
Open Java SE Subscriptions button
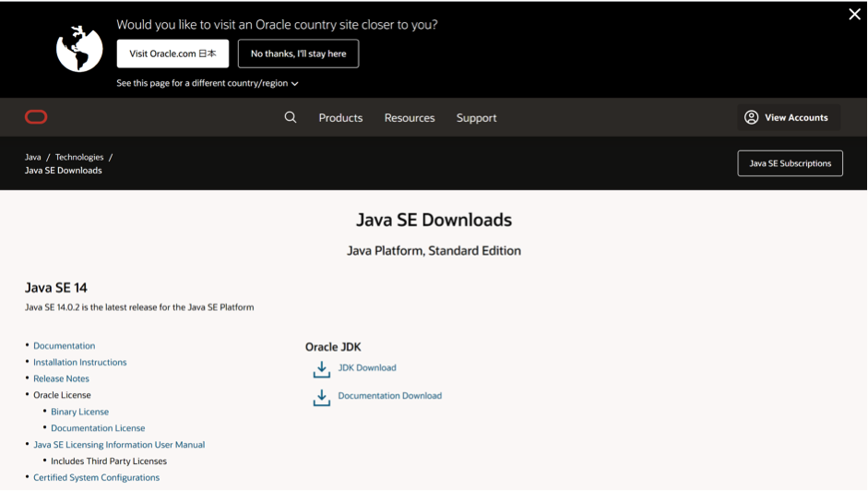(x=790, y=163)
